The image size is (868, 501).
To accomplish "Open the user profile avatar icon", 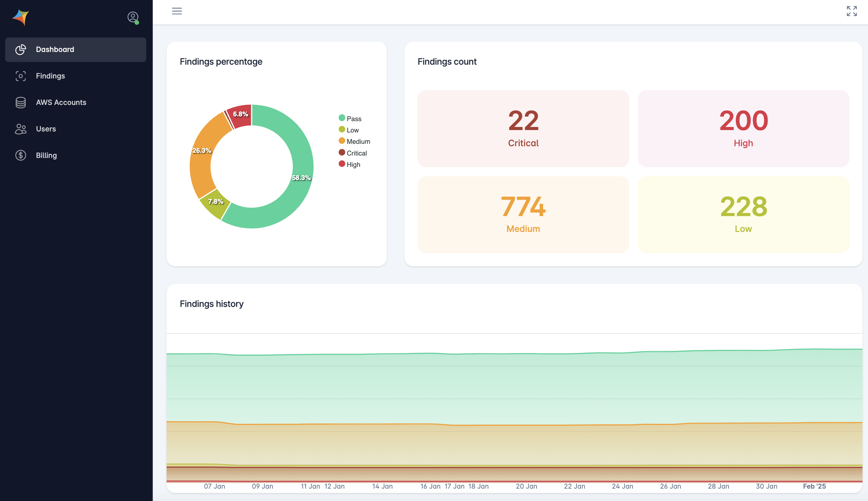I will [x=133, y=17].
